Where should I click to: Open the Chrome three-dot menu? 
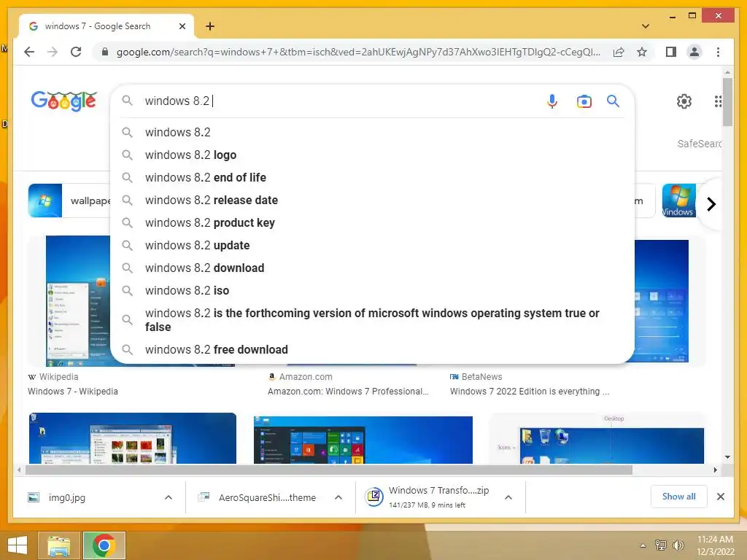pyautogui.click(x=718, y=52)
